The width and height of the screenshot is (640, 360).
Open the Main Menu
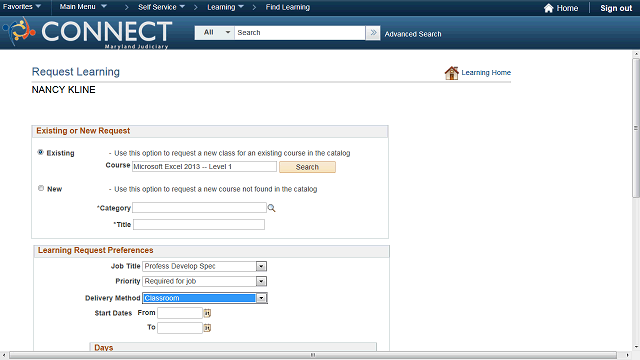click(x=83, y=7)
